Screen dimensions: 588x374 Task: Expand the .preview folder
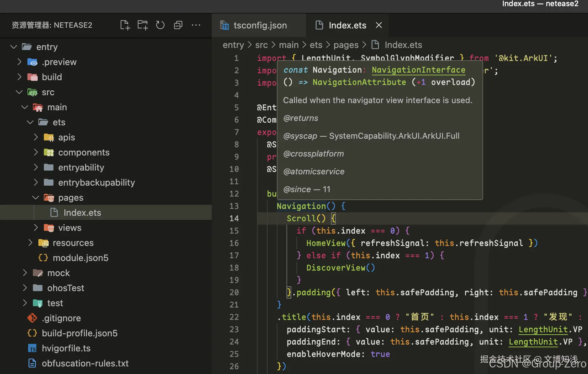click(20, 62)
